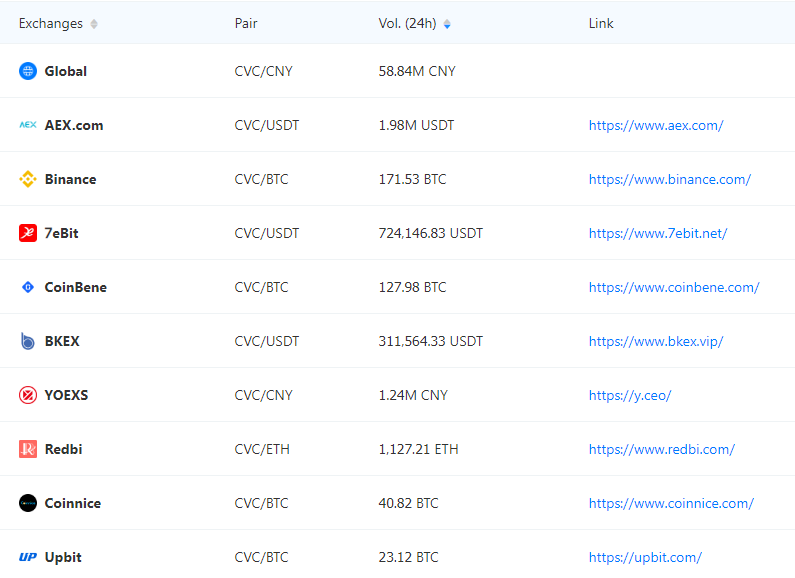Click the CVC/CNY pair in Global row
795x578 pixels.
264,71
